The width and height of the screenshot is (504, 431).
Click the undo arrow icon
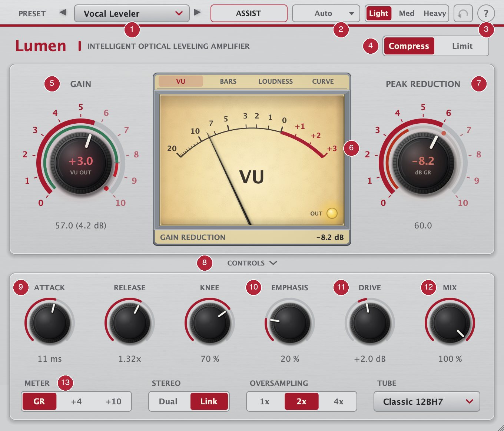[463, 14]
